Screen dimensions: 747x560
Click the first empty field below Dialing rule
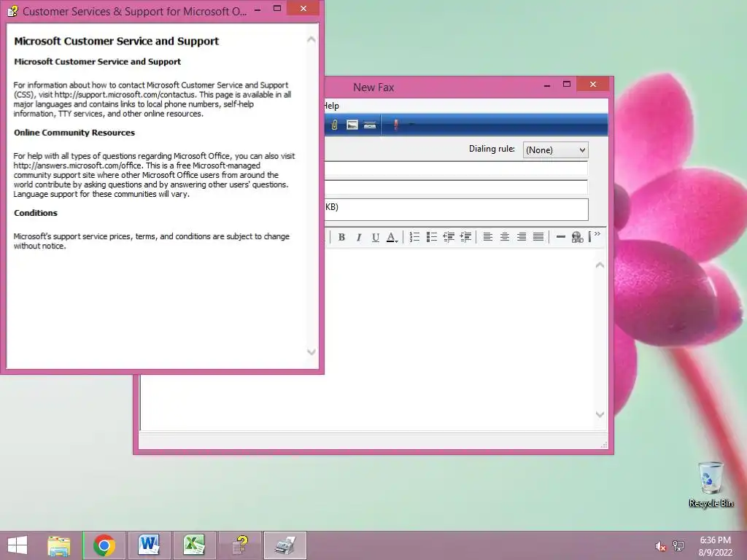click(x=456, y=168)
